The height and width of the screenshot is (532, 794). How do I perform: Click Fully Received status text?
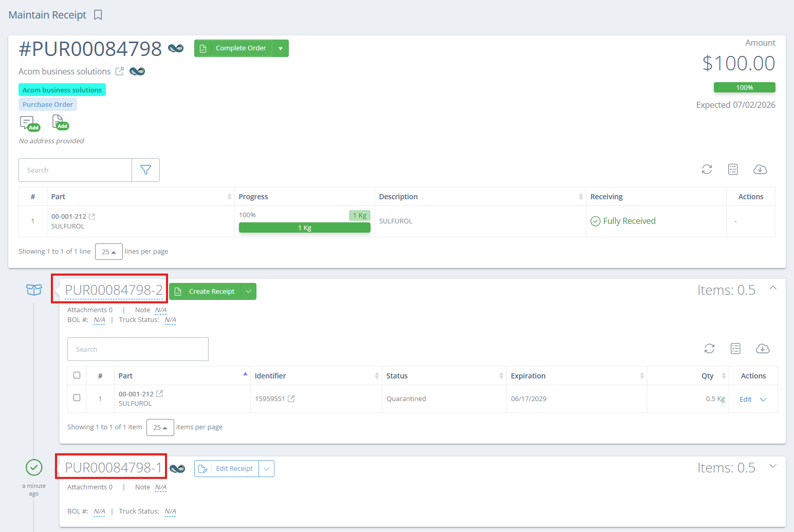click(x=630, y=221)
